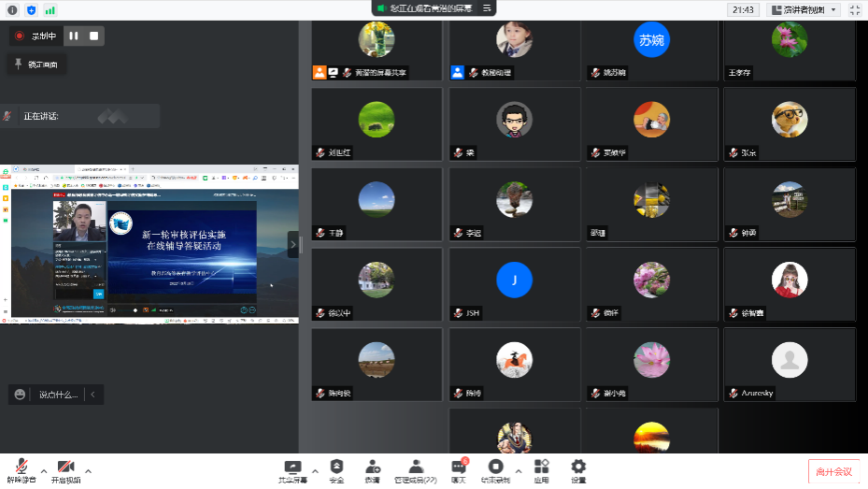Click the end recording (结束录制) button
The height and width of the screenshot is (489, 868).
[x=497, y=468]
